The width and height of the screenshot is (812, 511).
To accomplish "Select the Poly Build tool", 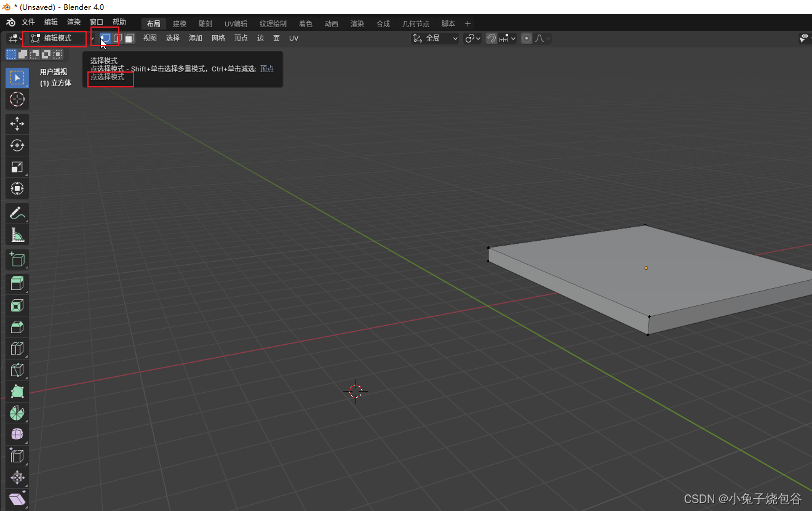I will [17, 392].
